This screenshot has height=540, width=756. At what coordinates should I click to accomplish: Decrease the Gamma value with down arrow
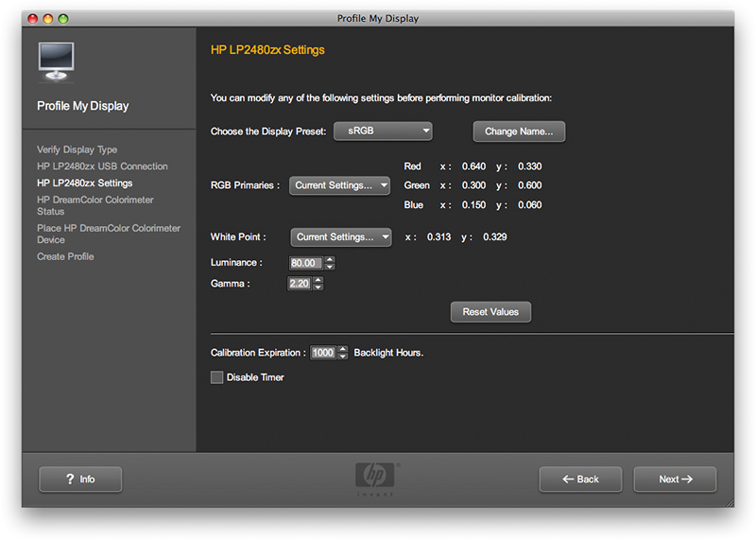[x=318, y=287]
